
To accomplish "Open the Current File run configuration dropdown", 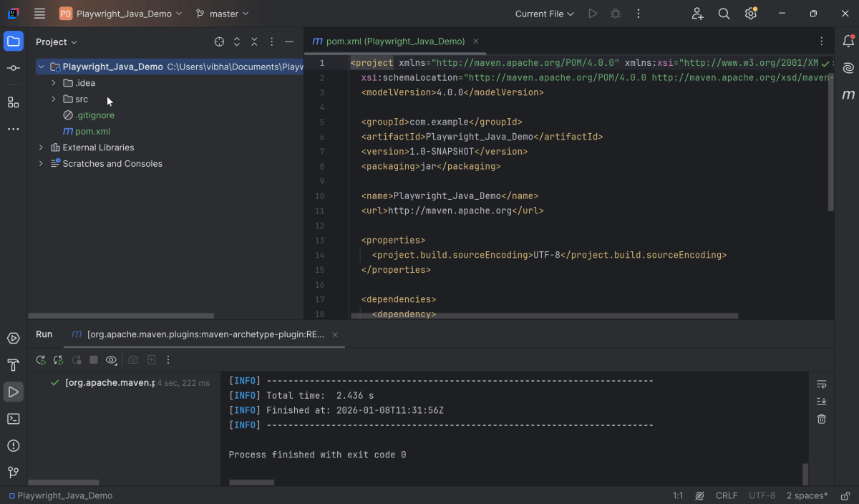I will 544,14.
